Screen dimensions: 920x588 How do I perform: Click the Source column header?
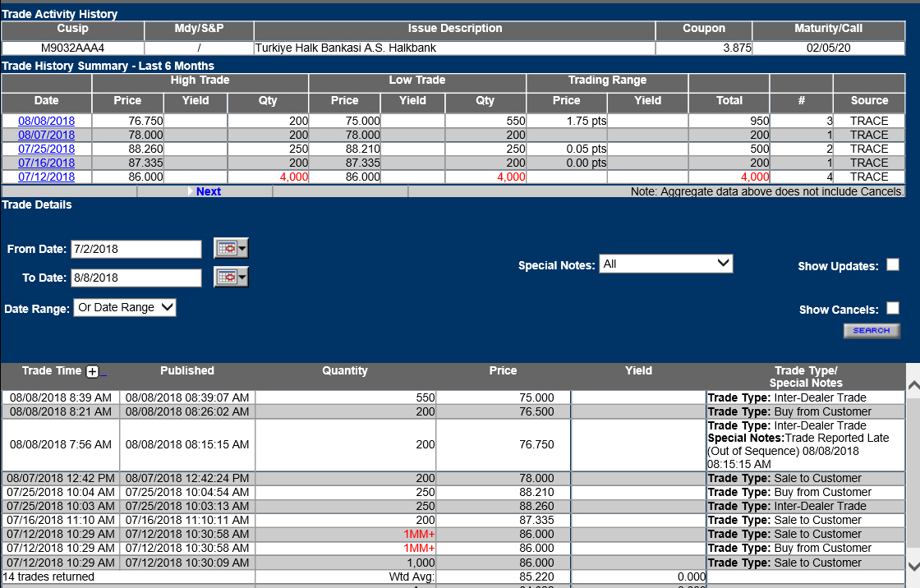[x=869, y=101]
